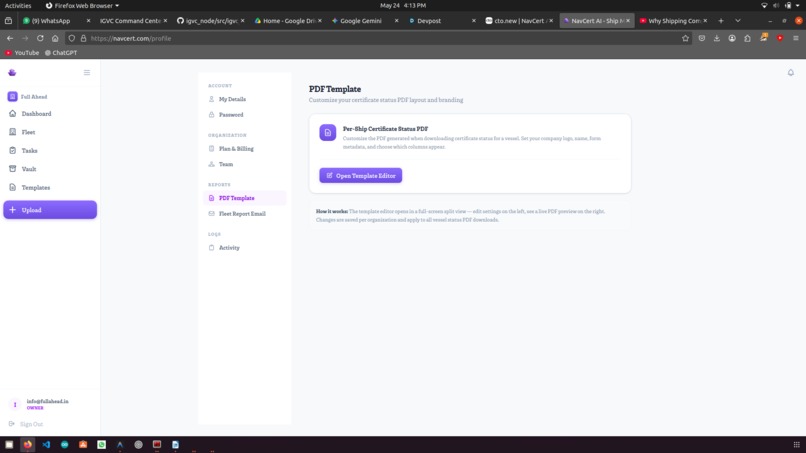Click the Per-Ship Certificate document icon
The height and width of the screenshot is (453, 806).
tap(327, 133)
